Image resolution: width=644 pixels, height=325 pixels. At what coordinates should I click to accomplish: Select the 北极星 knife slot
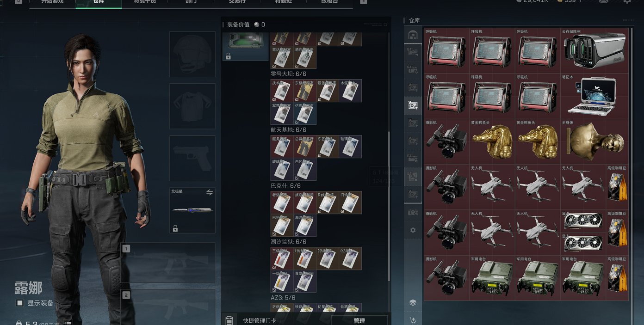click(x=192, y=210)
